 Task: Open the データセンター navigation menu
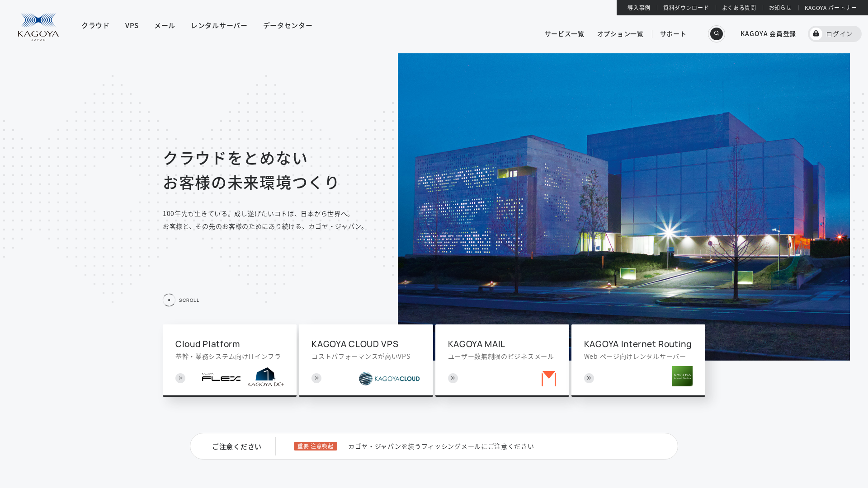coord(287,25)
